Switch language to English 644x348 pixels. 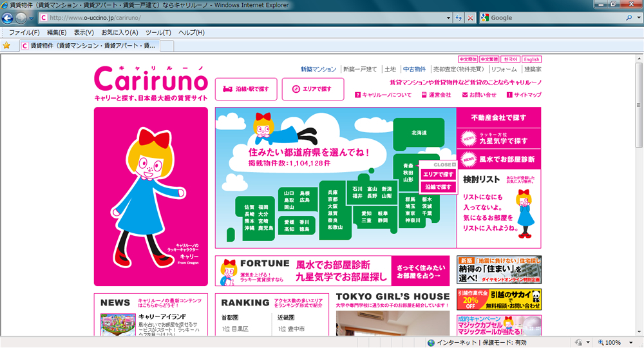tap(531, 59)
